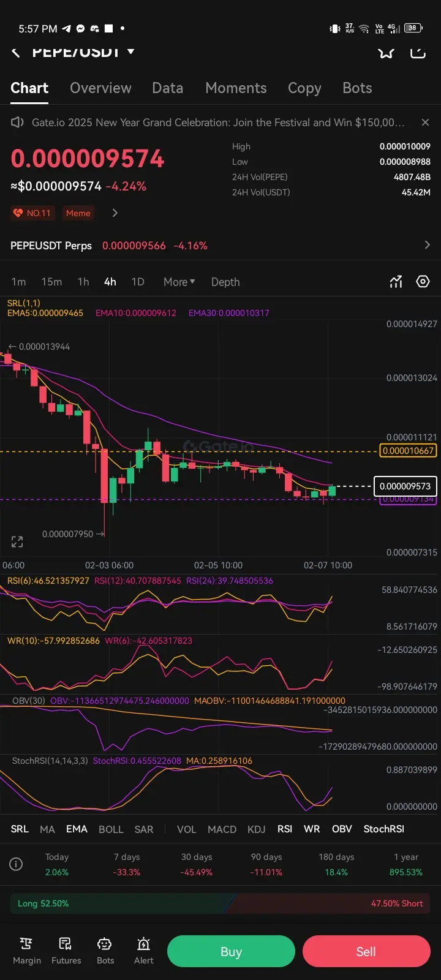The image size is (441, 980).
Task: Tap the StochRSI(14,14,3,3) label
Action: click(x=50, y=761)
